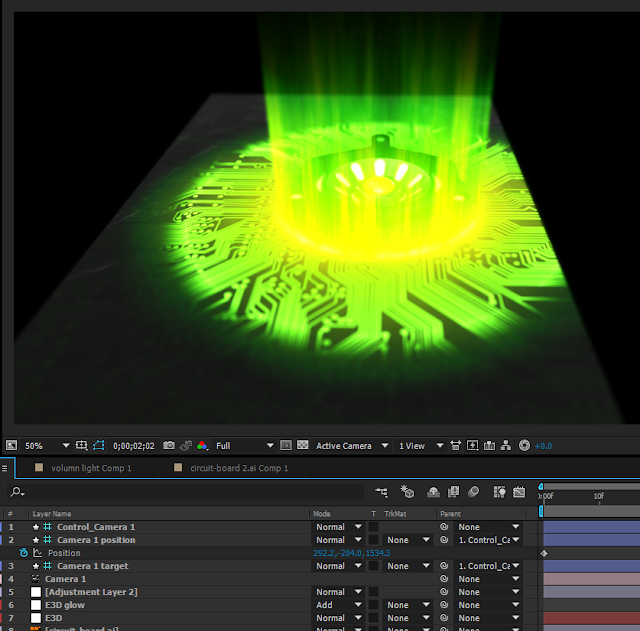Open grid and guide options icon
The image size is (640, 631).
(x=82, y=446)
